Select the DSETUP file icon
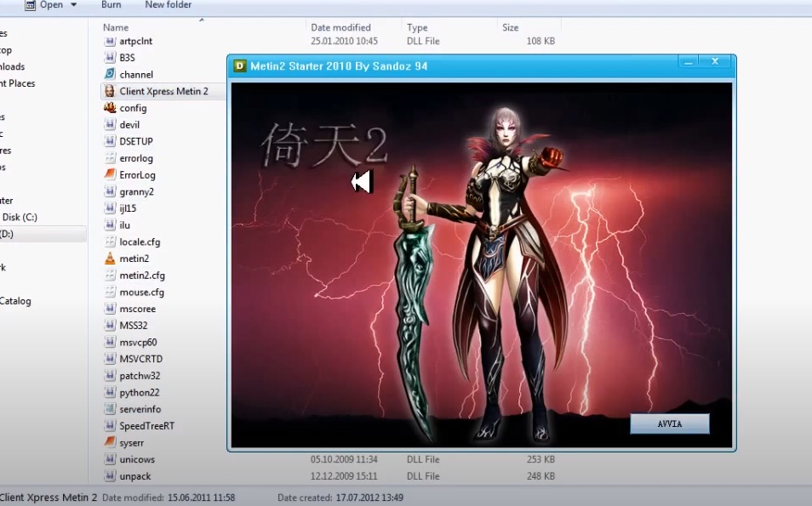812x506 pixels. pyautogui.click(x=110, y=141)
